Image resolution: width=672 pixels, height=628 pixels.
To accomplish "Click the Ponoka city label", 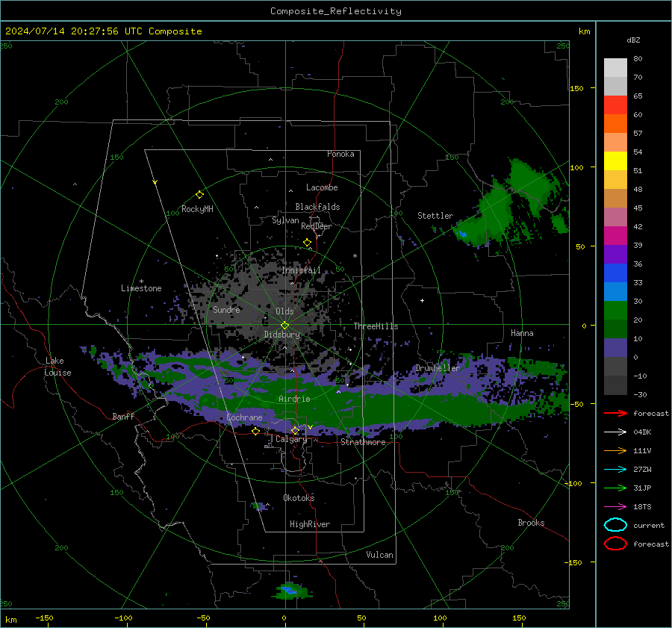I will tap(340, 154).
